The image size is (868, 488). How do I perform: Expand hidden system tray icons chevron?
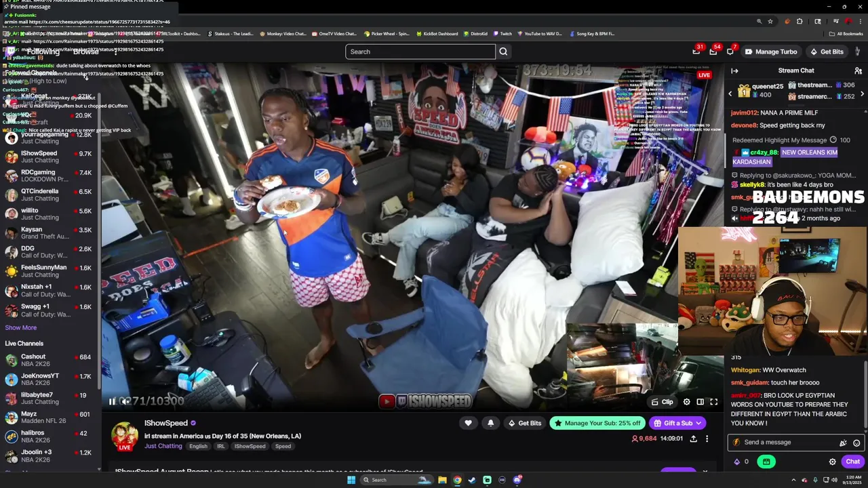tap(794, 480)
